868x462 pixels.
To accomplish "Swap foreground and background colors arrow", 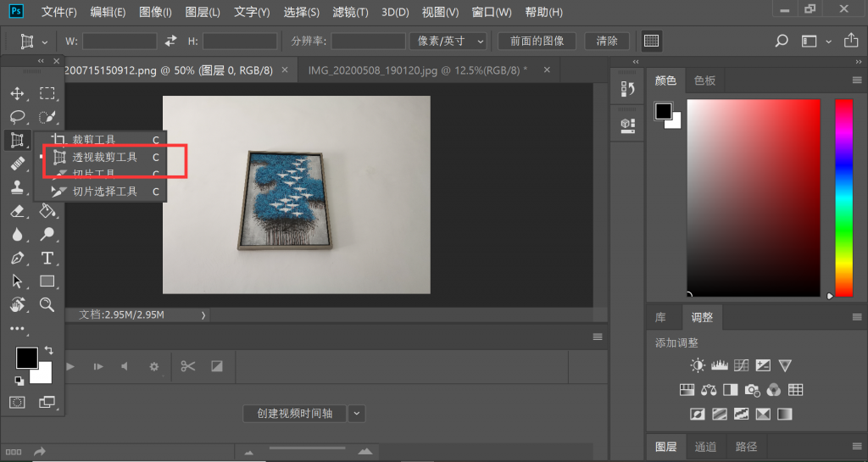I will (48, 350).
